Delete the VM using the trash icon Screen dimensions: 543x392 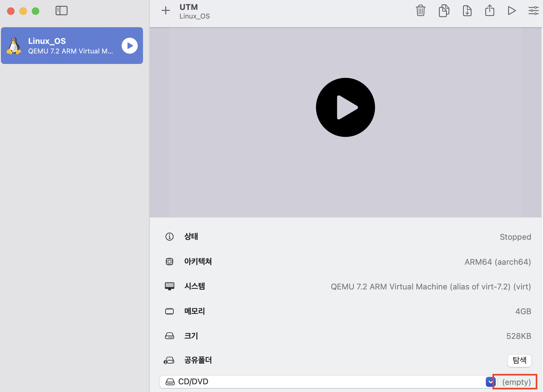(421, 11)
